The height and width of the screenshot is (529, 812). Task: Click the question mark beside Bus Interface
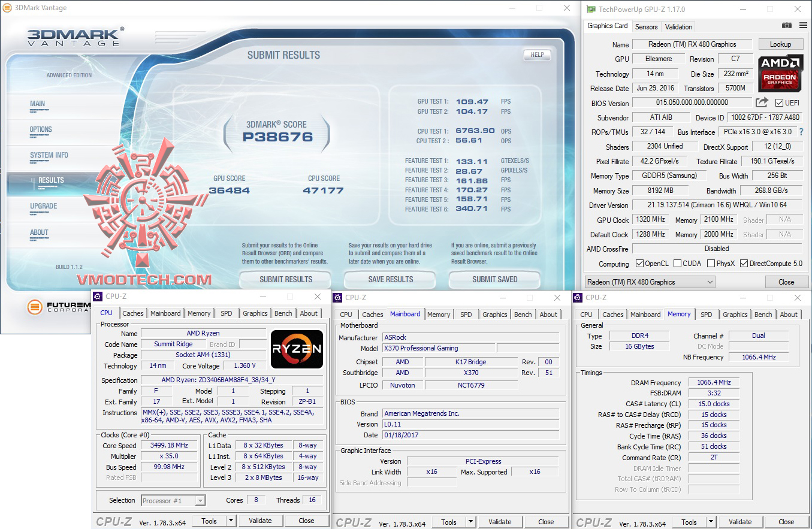[802, 131]
